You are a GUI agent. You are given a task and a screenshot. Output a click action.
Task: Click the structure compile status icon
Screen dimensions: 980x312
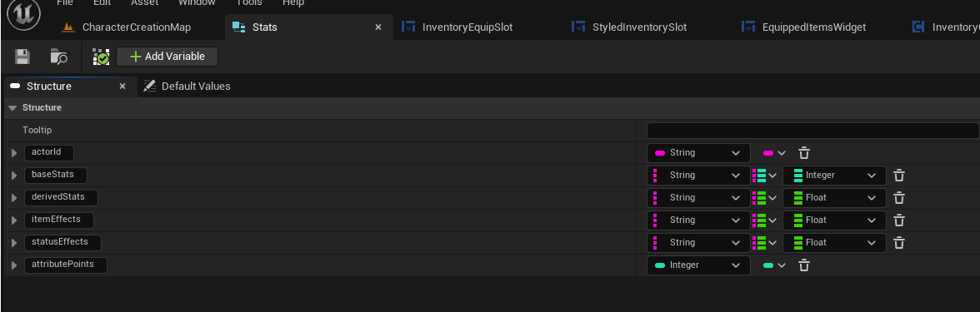click(x=102, y=57)
